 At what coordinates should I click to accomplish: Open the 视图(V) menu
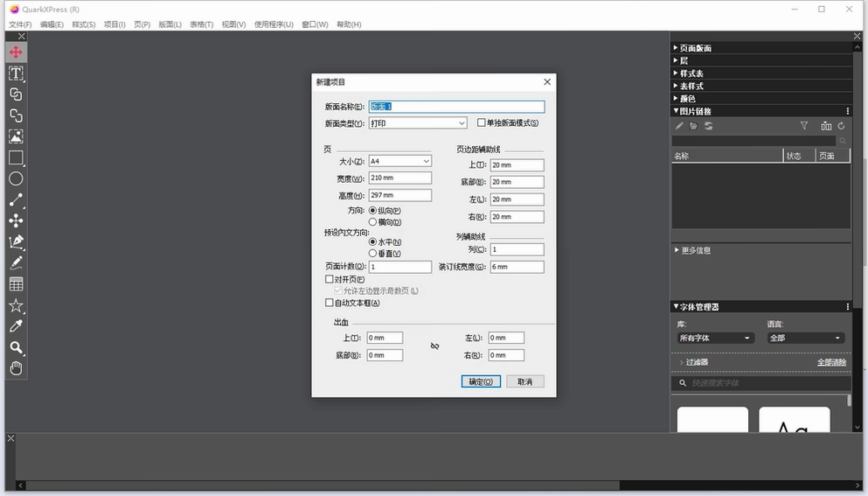[x=233, y=24]
